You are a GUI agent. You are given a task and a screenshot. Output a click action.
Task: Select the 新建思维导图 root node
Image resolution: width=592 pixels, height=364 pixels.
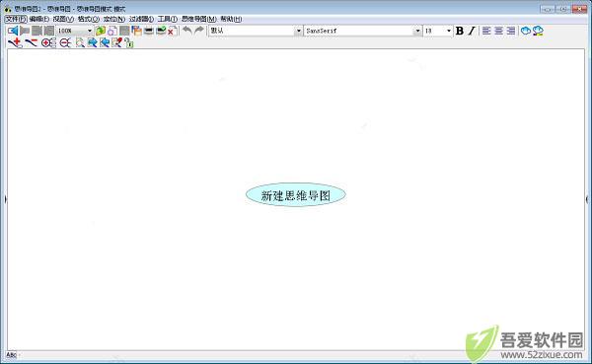[x=296, y=195]
